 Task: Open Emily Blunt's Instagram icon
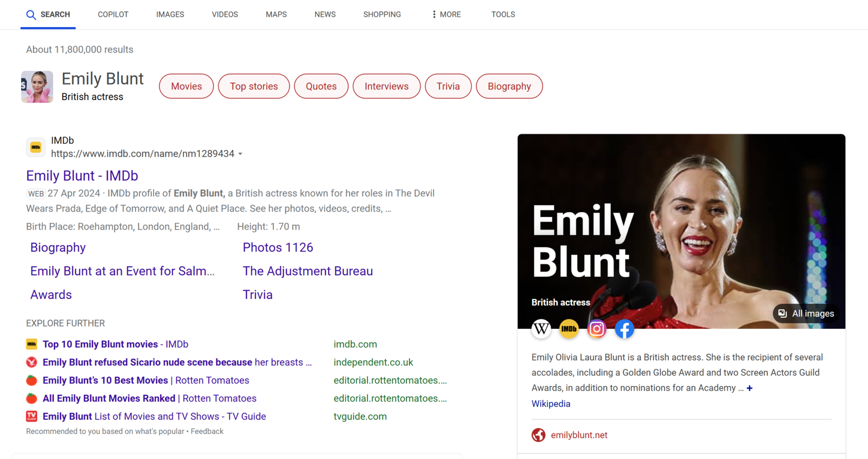tap(596, 329)
